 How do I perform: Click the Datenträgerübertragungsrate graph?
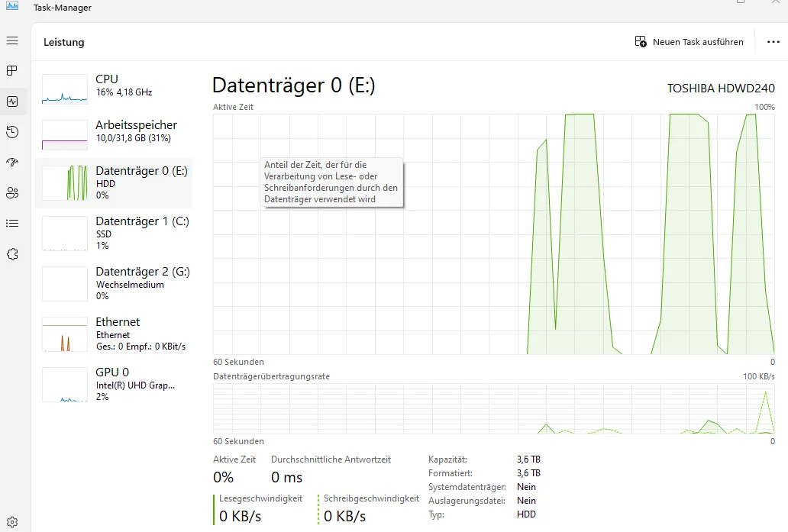[493, 408]
